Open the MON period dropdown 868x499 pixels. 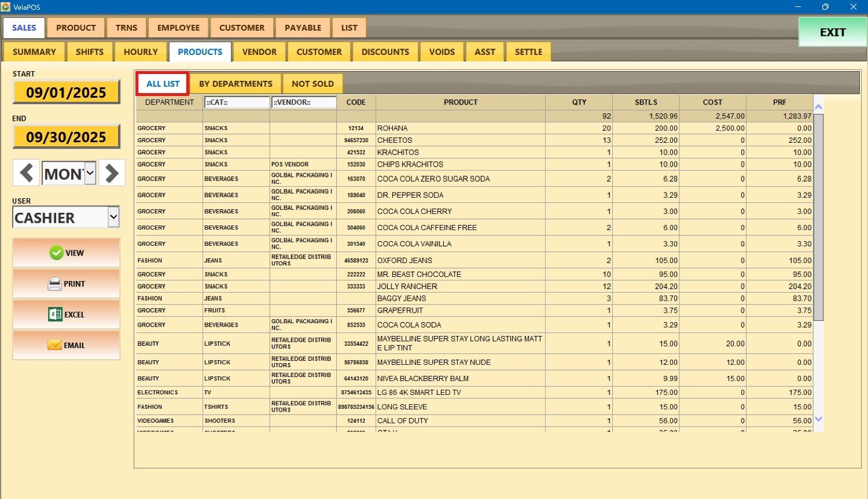[90, 173]
